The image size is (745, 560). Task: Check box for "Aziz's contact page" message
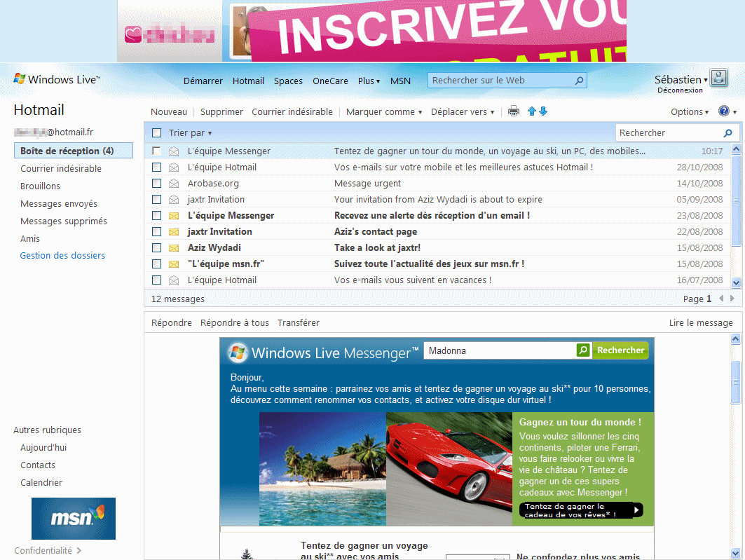tap(156, 232)
